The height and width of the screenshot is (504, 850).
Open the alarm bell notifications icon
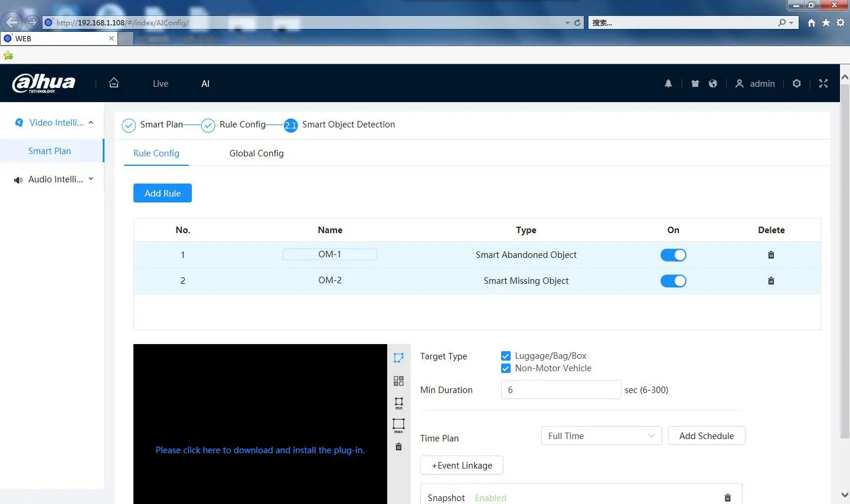(x=668, y=84)
